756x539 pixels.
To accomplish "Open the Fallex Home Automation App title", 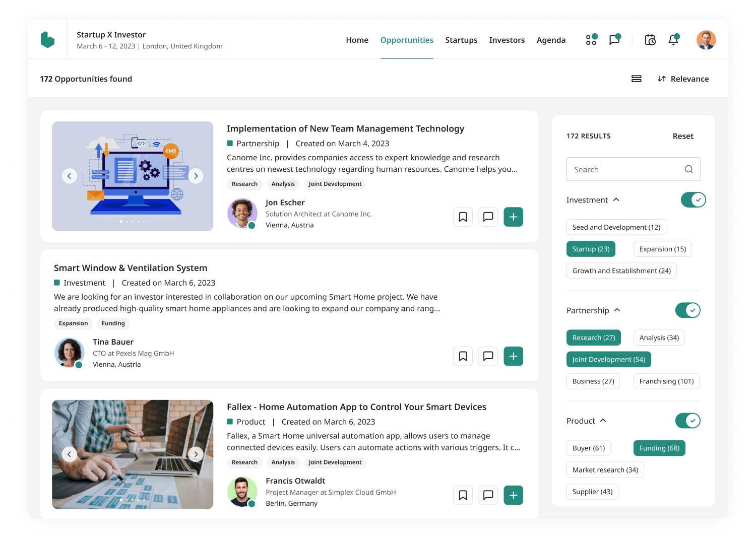I will pos(356,407).
